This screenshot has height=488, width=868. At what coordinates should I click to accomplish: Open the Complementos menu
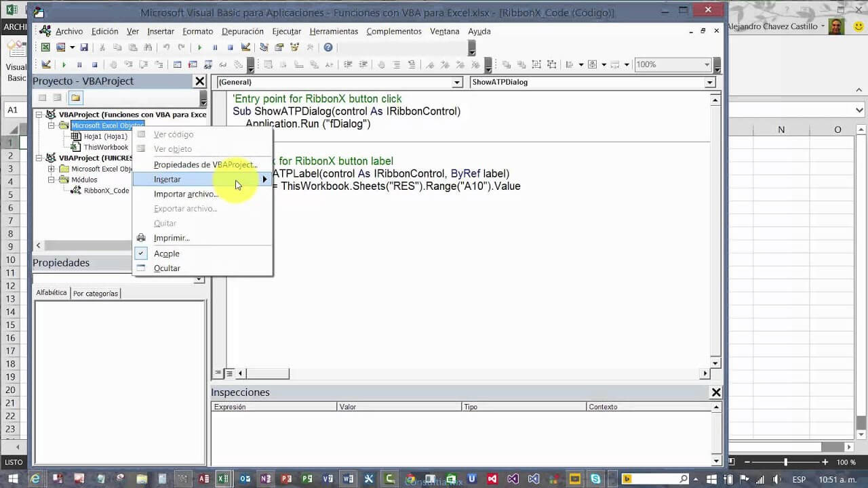point(394,31)
